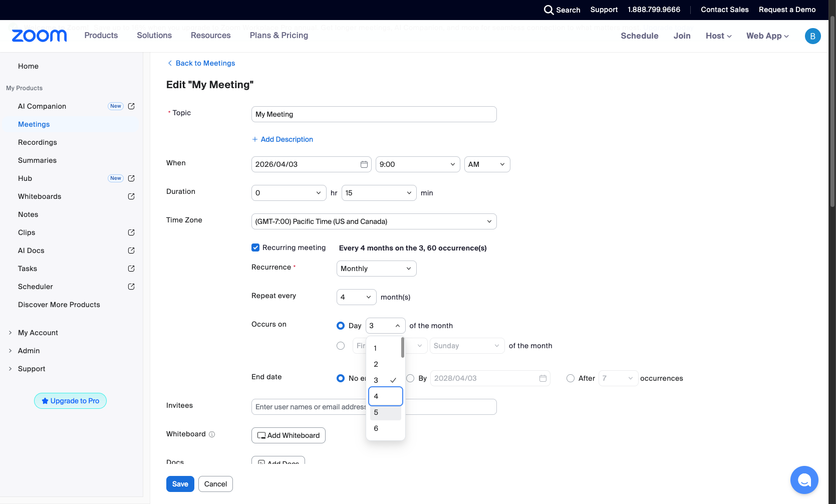Click the Add Description plus icon
836x504 pixels.
(255, 139)
